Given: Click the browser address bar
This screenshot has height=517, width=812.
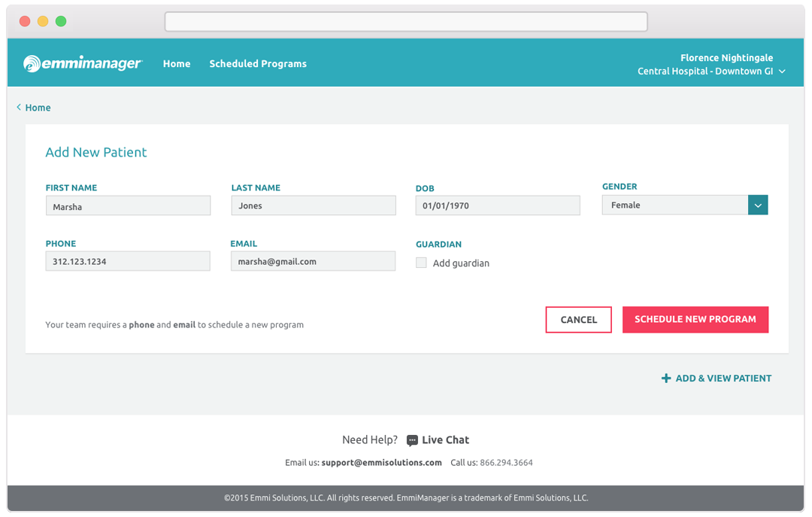Looking at the screenshot, I should coord(406,22).
